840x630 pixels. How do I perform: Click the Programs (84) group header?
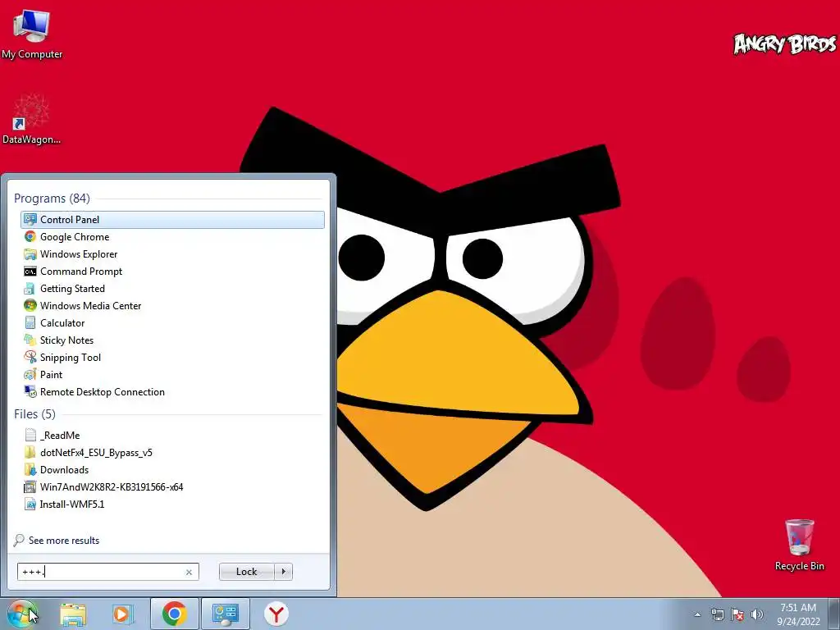coord(52,199)
